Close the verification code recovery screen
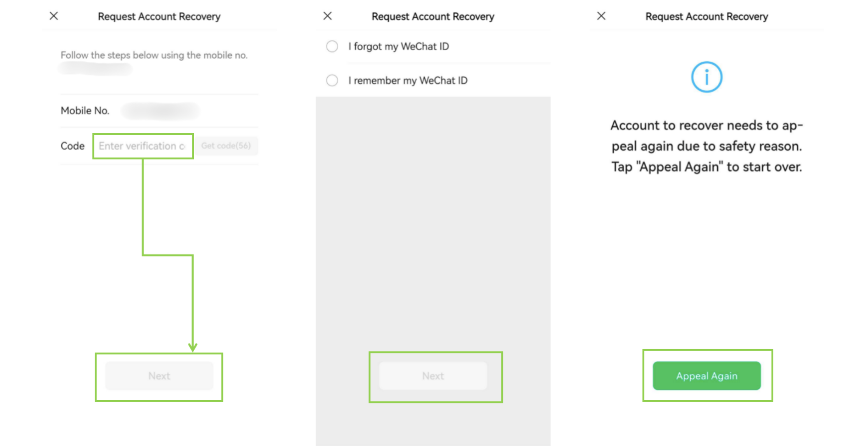 [54, 16]
